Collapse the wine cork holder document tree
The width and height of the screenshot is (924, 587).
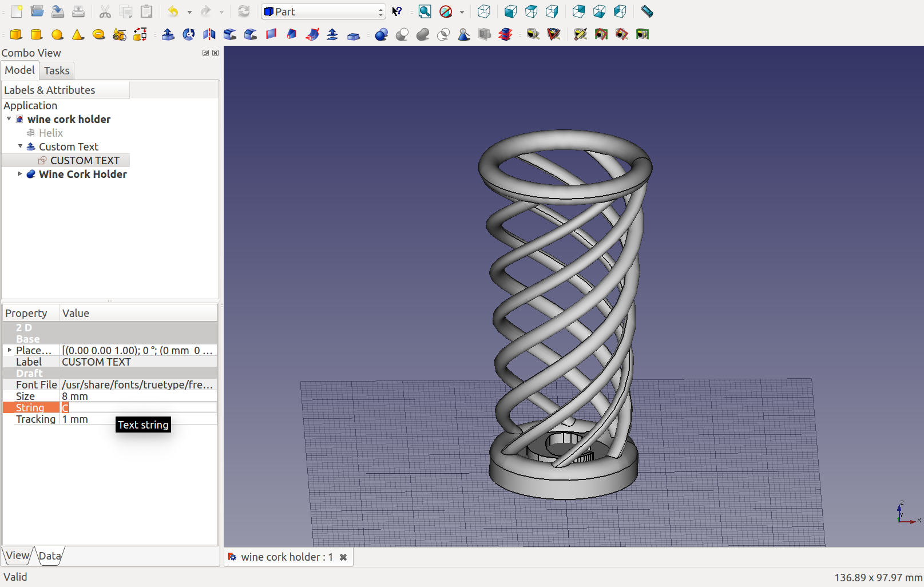pos(9,118)
